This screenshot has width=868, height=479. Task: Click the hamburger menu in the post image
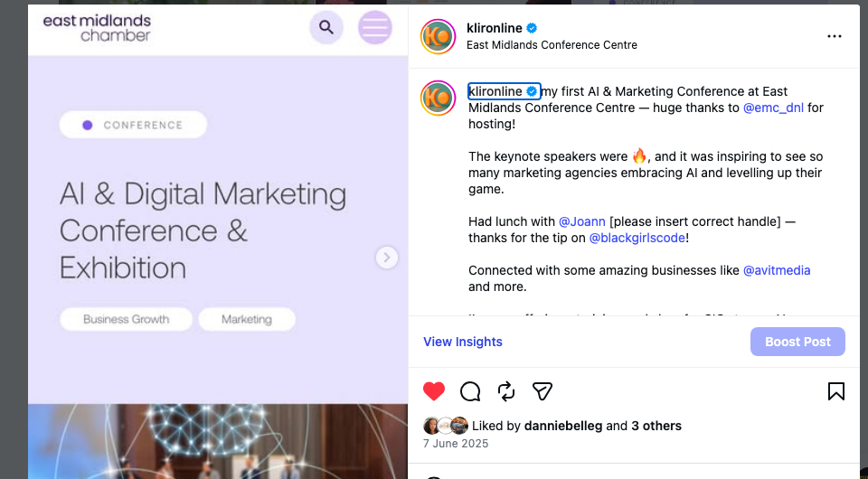pos(374,27)
